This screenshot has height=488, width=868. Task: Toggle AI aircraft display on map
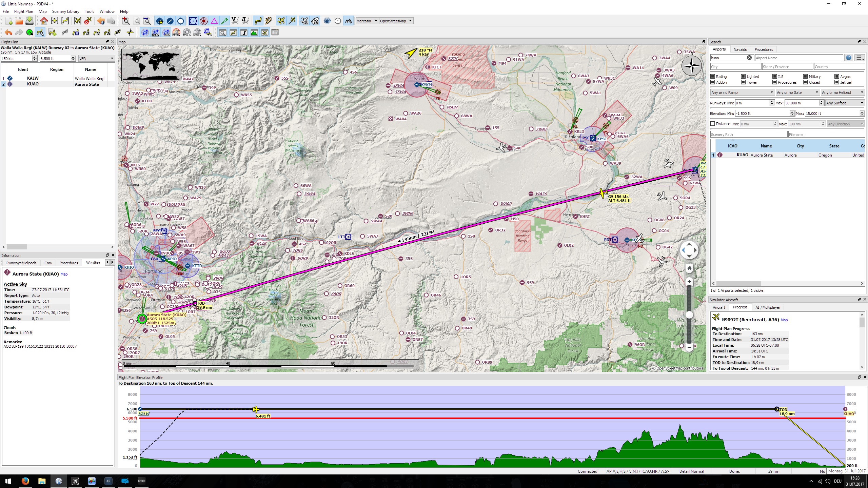tap(304, 21)
